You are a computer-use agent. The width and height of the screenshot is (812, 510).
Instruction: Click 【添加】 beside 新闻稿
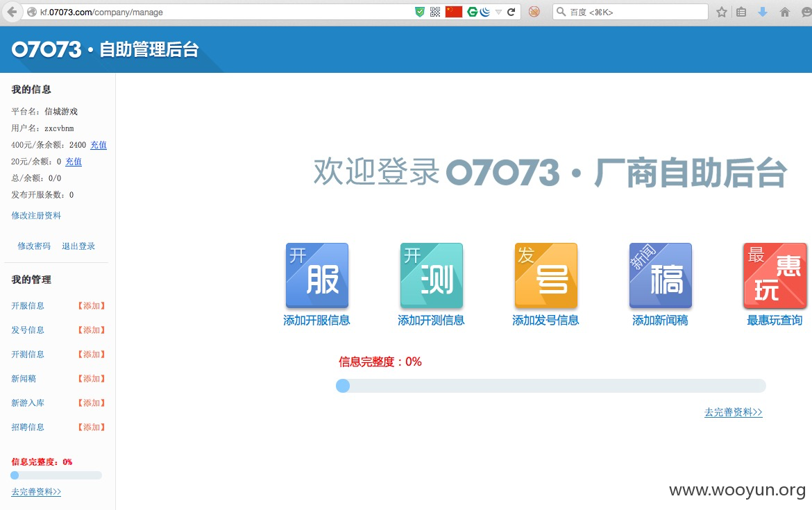(x=92, y=379)
